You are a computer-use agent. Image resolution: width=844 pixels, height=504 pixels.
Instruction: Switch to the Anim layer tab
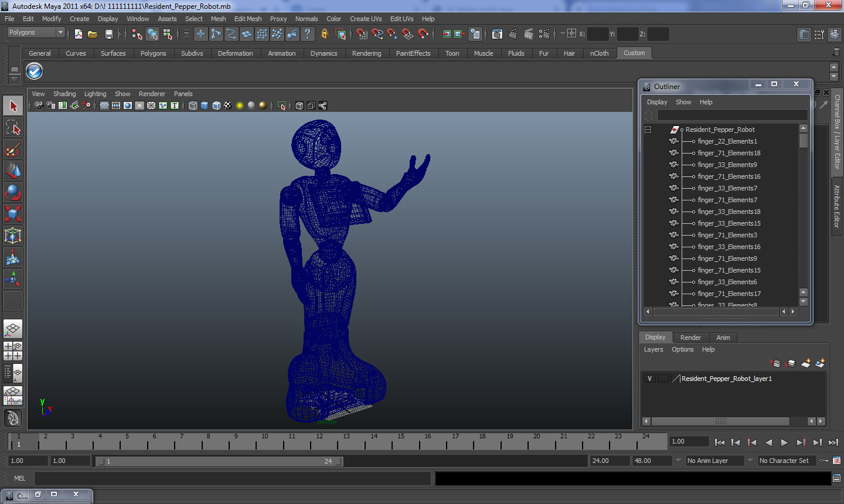(x=723, y=338)
